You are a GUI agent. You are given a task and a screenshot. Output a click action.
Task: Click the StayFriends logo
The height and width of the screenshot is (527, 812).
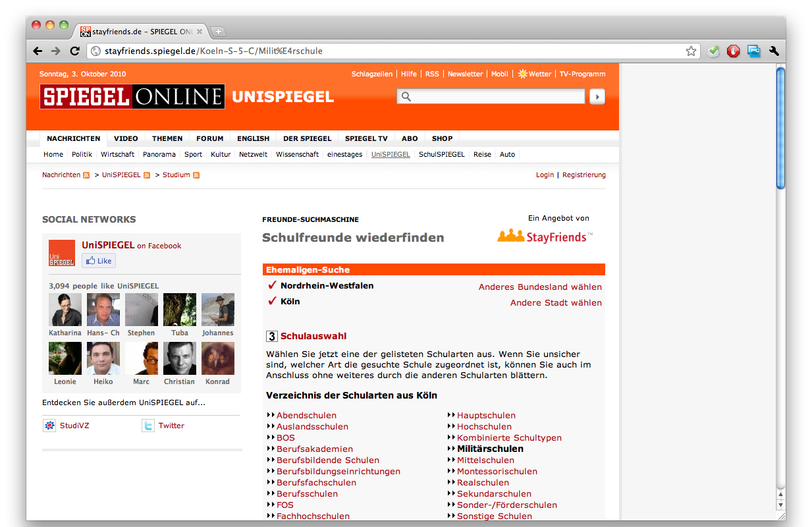tap(545, 236)
